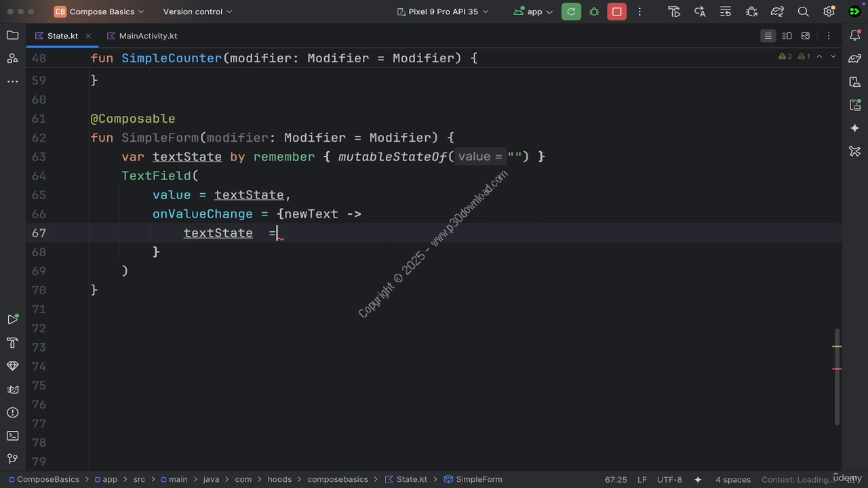Click the UTF-8 encoding status widget
The image size is (868, 488).
[669, 479]
